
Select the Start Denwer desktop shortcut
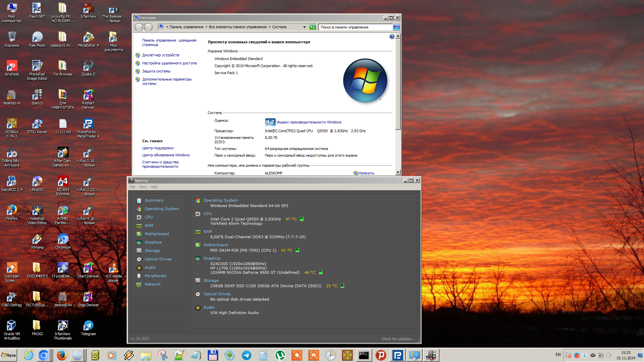pyautogui.click(x=88, y=270)
